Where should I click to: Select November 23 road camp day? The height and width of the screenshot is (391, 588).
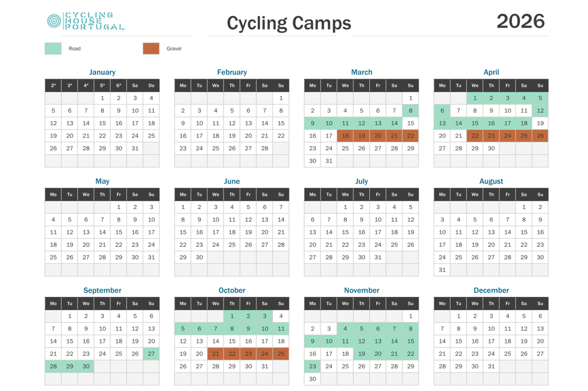tap(312, 366)
